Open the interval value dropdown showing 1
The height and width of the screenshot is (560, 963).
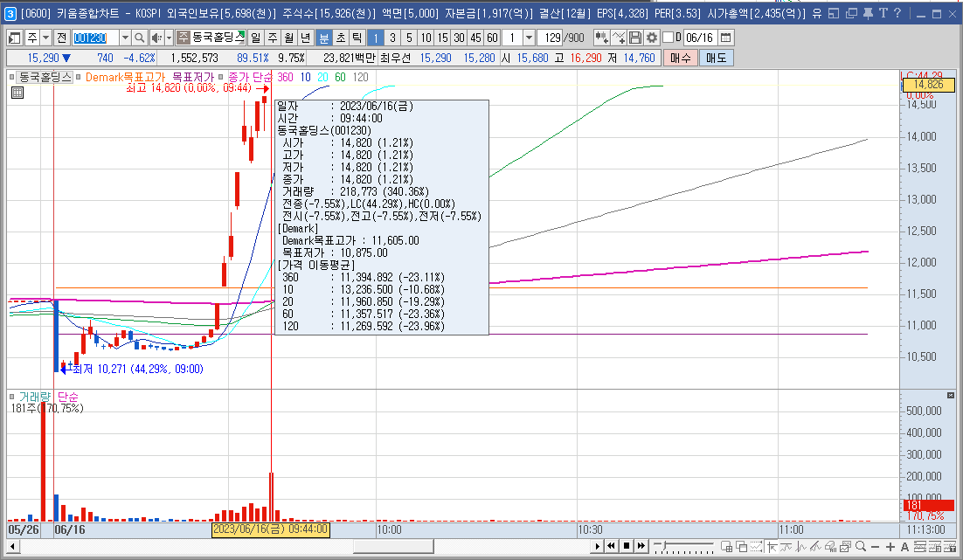[529, 38]
